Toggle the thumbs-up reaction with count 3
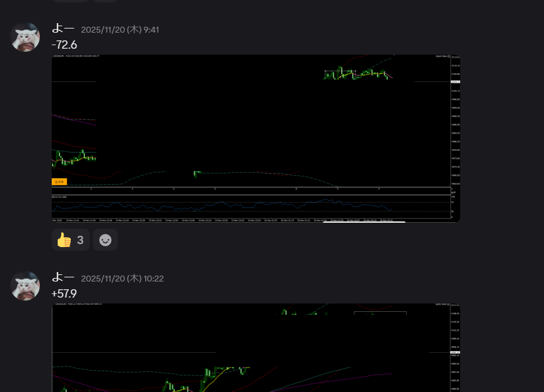 pos(70,240)
